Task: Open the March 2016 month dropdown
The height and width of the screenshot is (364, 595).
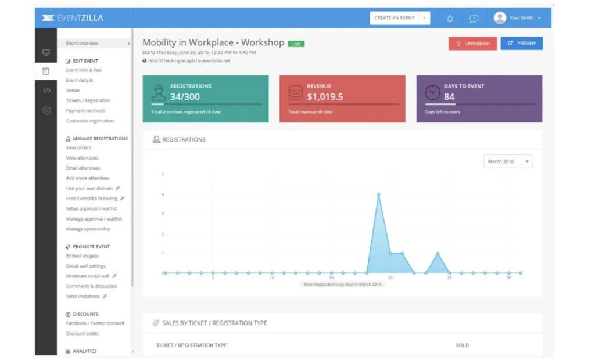Action: (527, 161)
